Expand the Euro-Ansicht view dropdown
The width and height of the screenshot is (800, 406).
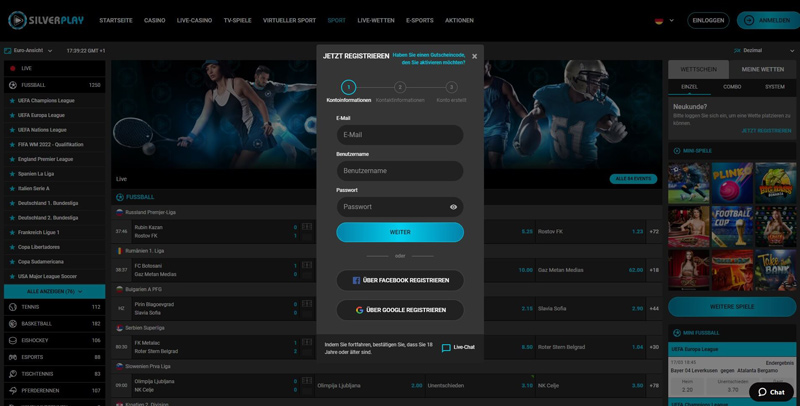click(28, 51)
